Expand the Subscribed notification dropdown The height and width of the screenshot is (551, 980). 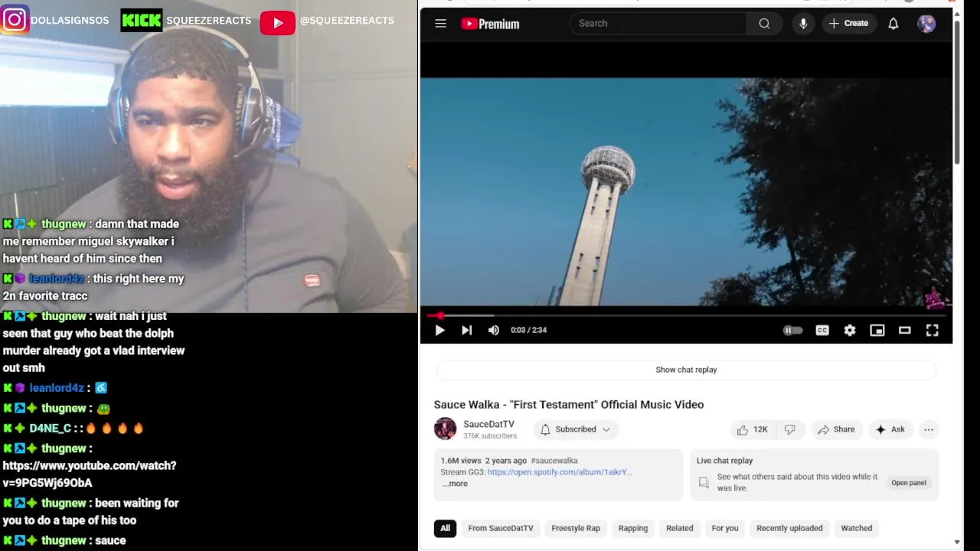click(576, 429)
